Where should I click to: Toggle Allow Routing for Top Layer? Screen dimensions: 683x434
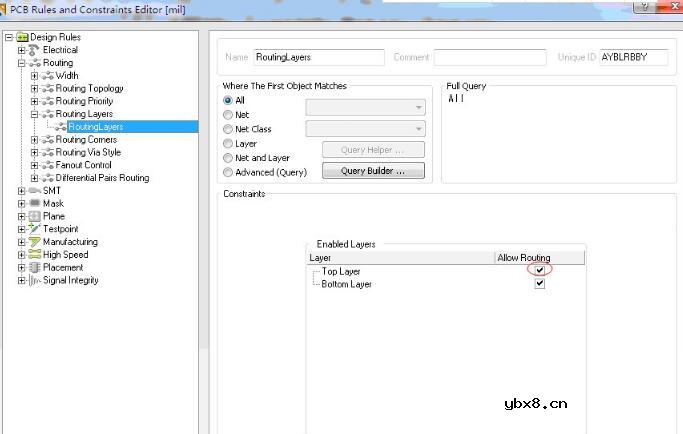[x=540, y=271]
